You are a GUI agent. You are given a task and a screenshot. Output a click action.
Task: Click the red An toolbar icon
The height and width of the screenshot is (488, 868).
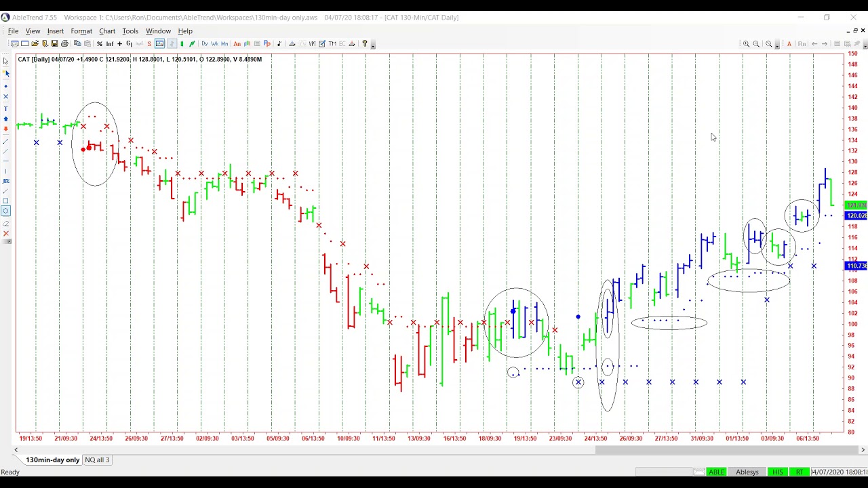click(x=237, y=44)
